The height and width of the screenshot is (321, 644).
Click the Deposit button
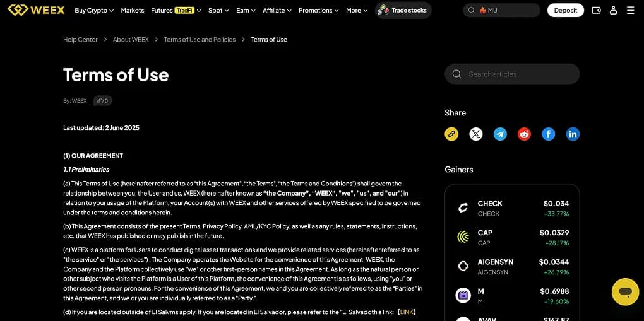pyautogui.click(x=566, y=10)
